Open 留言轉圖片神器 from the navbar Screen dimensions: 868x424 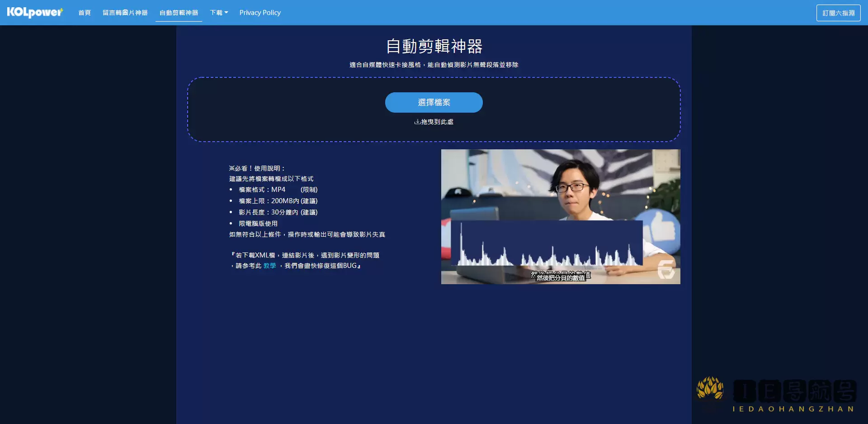coord(125,13)
